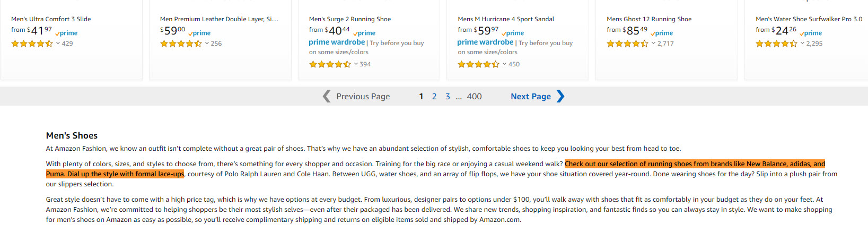Go to page 3 of results
868x232 pixels.
[x=448, y=97]
